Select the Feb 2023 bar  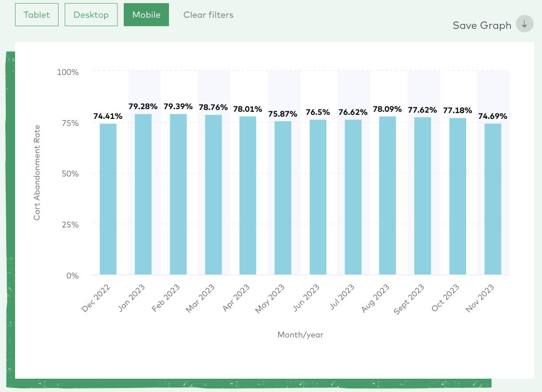pyautogui.click(x=178, y=194)
